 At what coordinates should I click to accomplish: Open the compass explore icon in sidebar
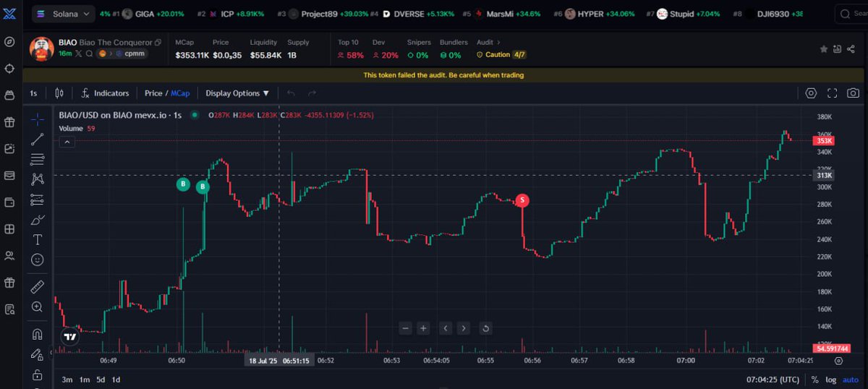click(9, 42)
